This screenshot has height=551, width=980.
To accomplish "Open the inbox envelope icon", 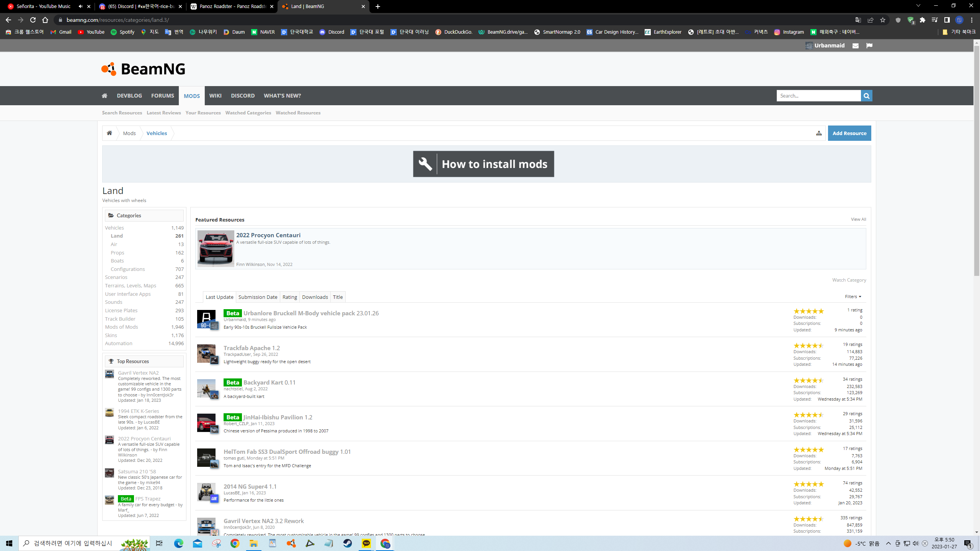I will [856, 46].
